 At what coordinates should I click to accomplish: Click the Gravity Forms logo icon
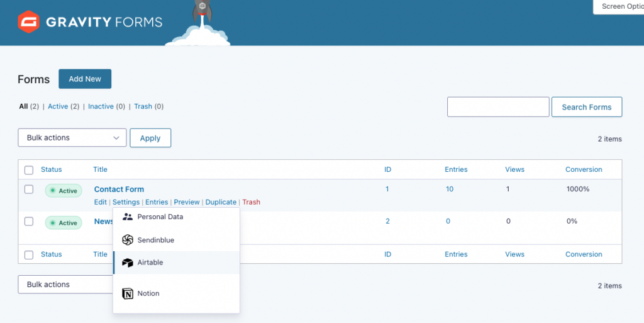click(x=28, y=22)
